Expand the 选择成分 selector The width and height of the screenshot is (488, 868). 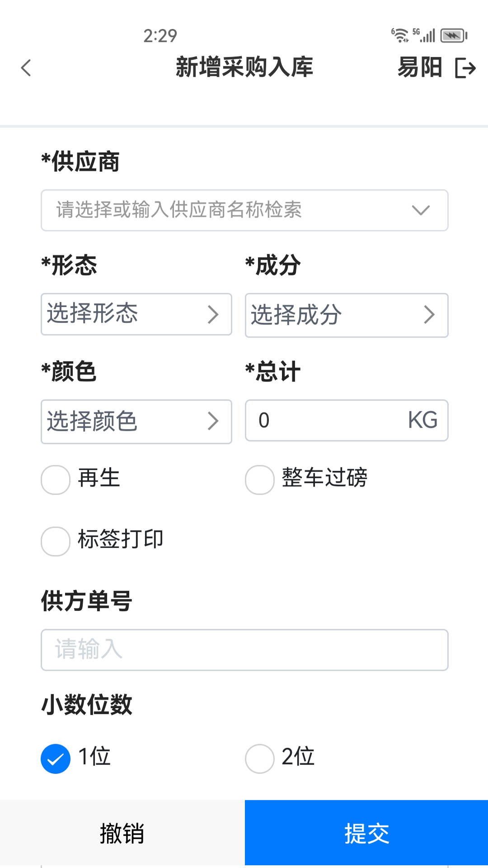[346, 315]
